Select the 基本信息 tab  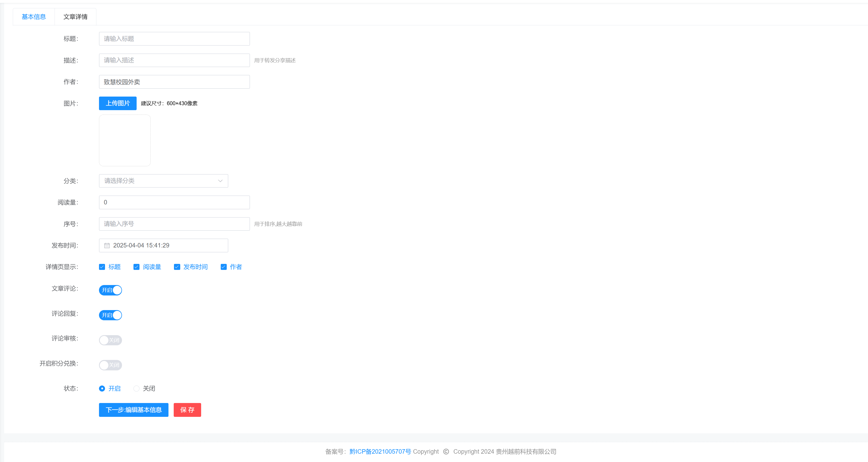pyautogui.click(x=34, y=17)
